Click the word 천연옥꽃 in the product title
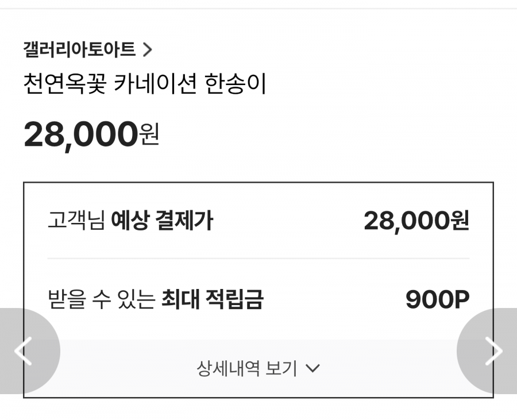Image resolution: width=517 pixels, height=420 pixels. 65,85
